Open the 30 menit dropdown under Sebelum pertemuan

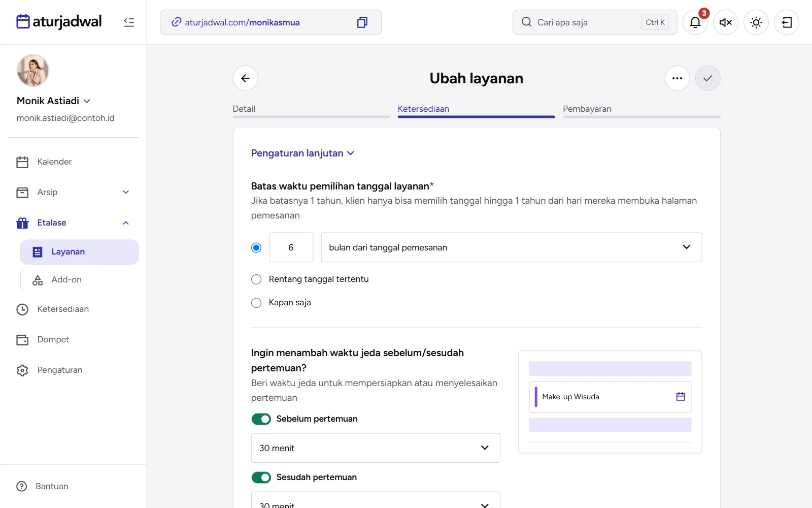[x=376, y=448]
